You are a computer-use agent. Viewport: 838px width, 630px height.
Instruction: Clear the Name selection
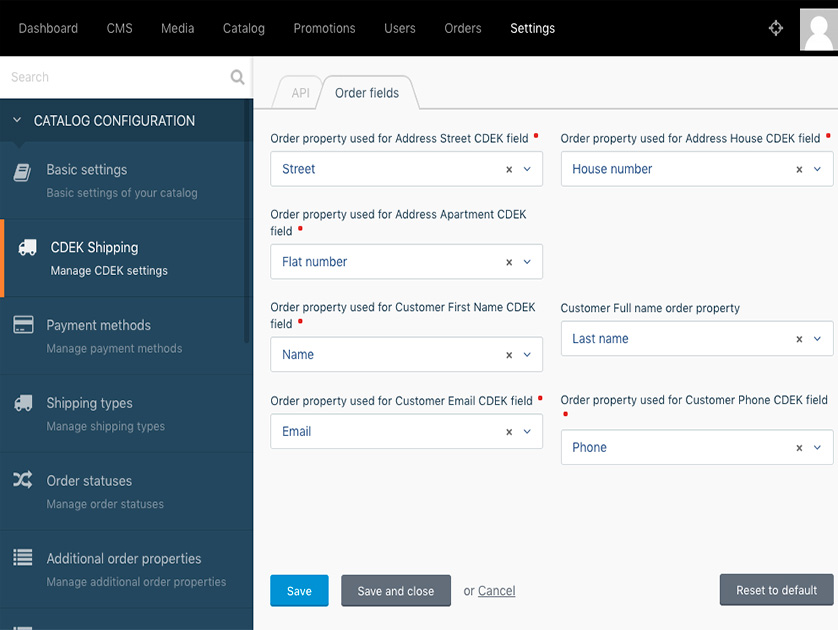point(509,355)
